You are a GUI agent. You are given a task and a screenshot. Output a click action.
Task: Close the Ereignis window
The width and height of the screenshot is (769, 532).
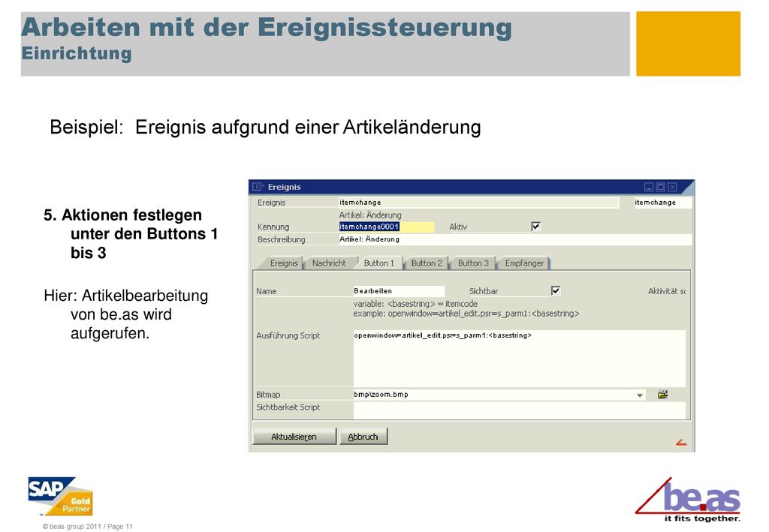pos(672,187)
